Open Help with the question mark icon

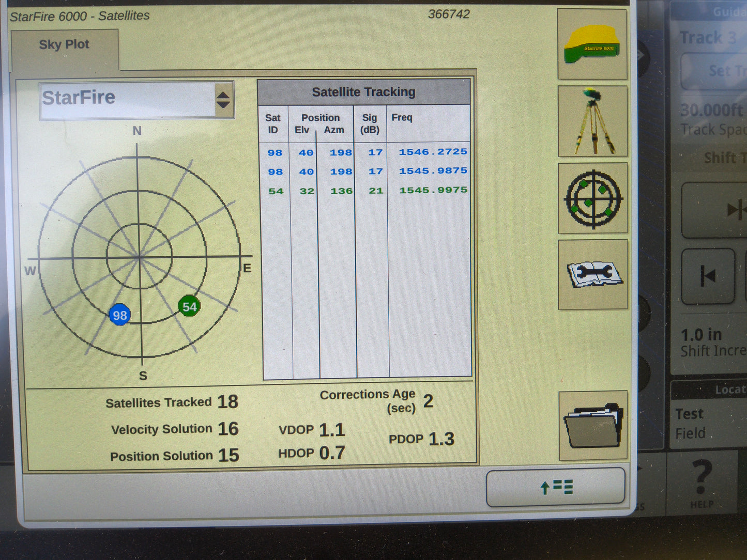point(702,480)
